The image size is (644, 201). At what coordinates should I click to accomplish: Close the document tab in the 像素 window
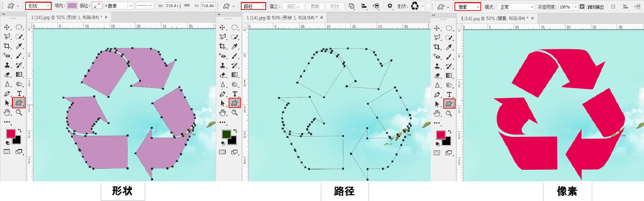coord(532,18)
